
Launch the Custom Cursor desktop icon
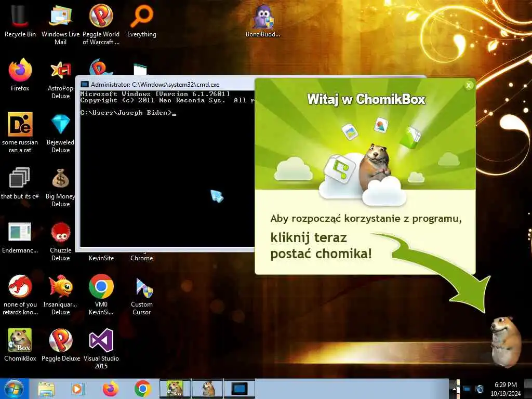[x=141, y=296]
